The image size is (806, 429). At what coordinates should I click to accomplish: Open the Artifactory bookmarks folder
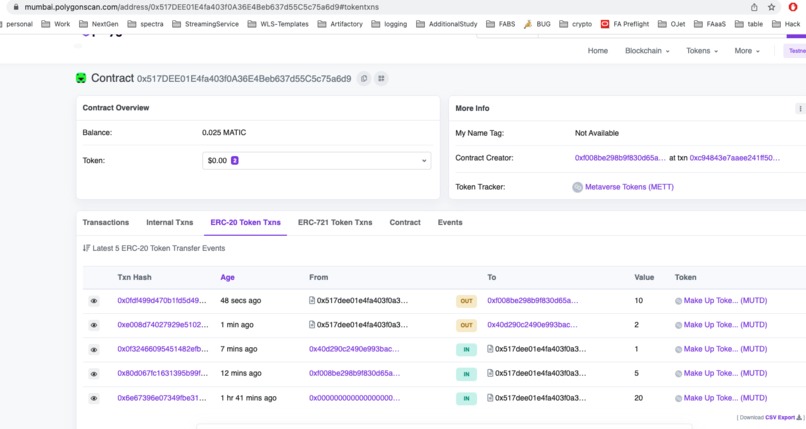[x=340, y=24]
